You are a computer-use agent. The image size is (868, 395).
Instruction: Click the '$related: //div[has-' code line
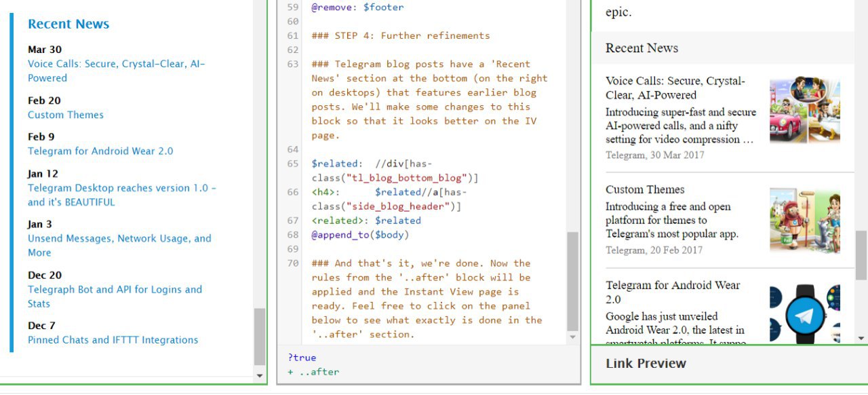(372, 164)
